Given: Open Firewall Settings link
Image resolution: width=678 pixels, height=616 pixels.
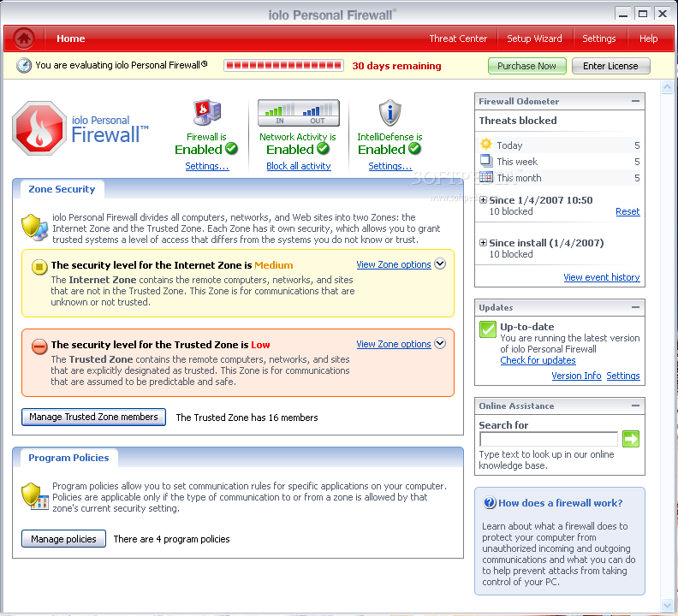Looking at the screenshot, I should point(207,166).
